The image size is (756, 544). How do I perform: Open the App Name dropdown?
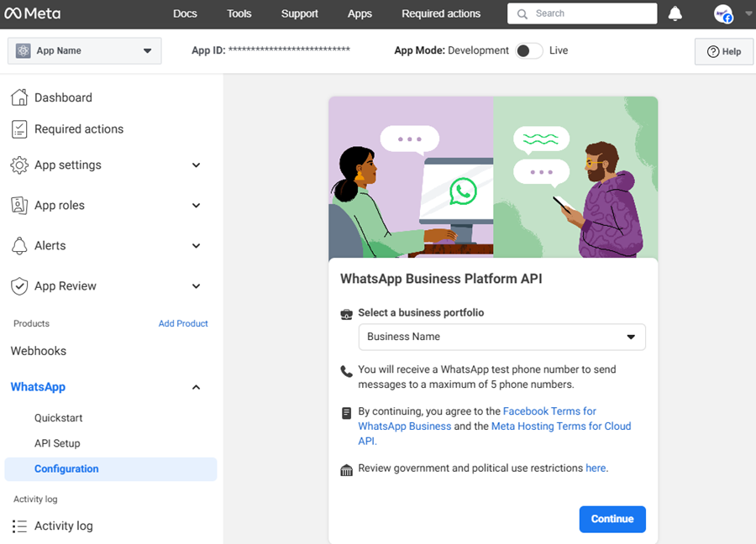pos(84,50)
